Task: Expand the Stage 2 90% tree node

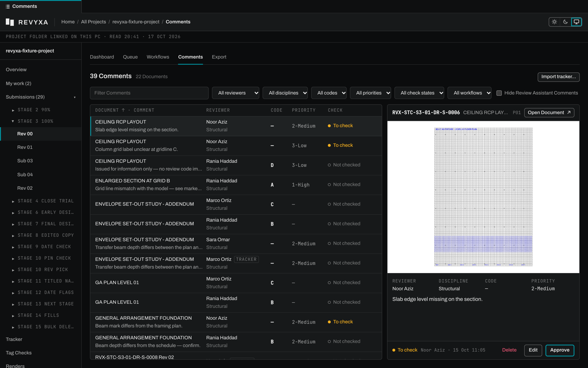Action: [13, 110]
